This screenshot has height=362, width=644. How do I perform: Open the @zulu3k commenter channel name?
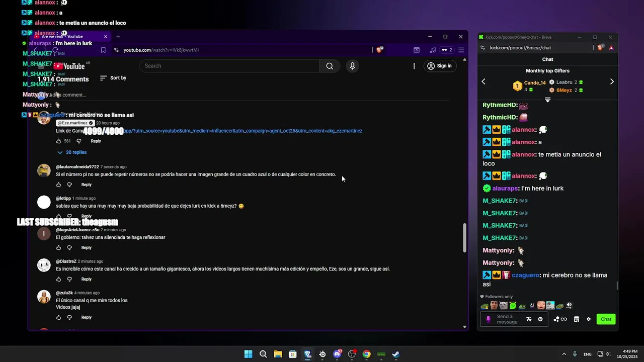[64, 293]
